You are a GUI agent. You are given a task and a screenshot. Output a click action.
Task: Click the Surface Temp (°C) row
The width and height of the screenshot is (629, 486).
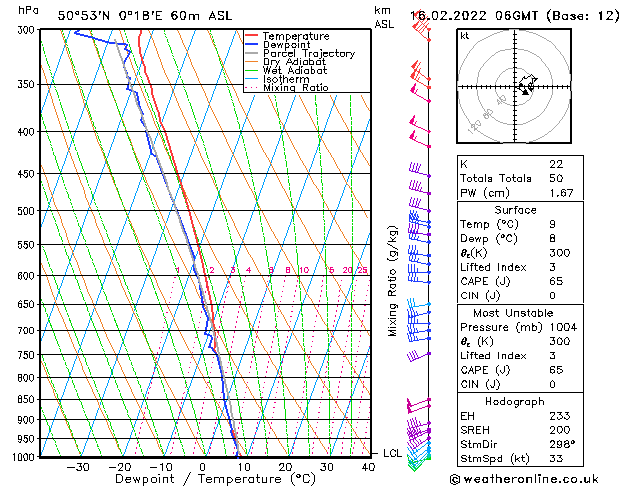[520, 224]
